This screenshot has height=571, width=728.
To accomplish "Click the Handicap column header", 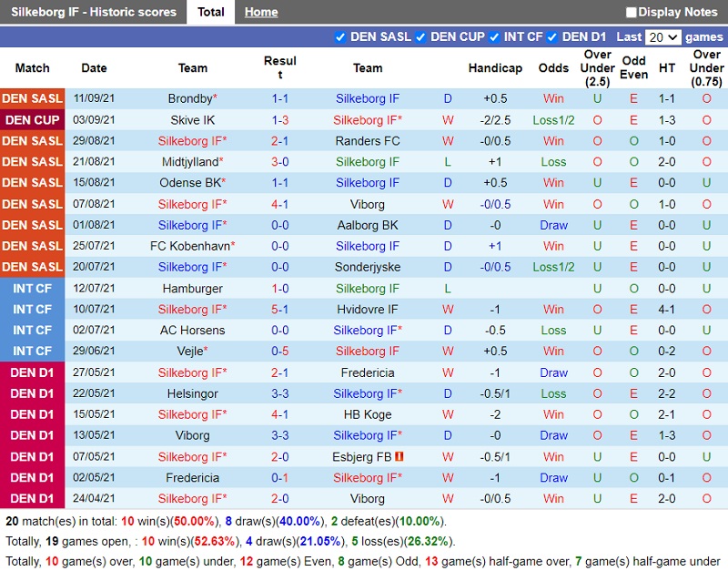I will coord(495,68).
